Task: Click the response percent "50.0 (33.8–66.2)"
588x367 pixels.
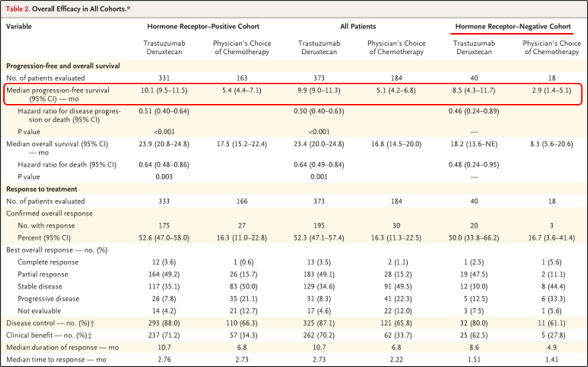Action: (474, 238)
